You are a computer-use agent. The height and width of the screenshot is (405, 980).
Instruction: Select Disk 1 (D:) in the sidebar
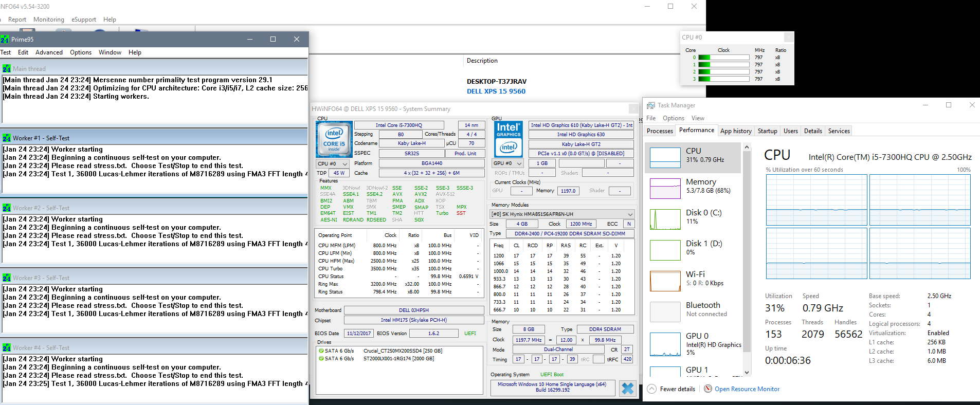tap(693, 250)
